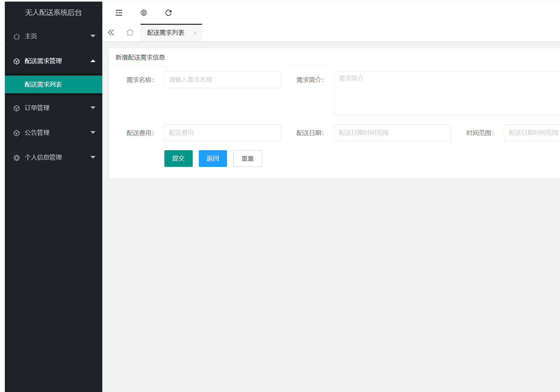Expand the 公告管理 menu arrow

click(93, 132)
